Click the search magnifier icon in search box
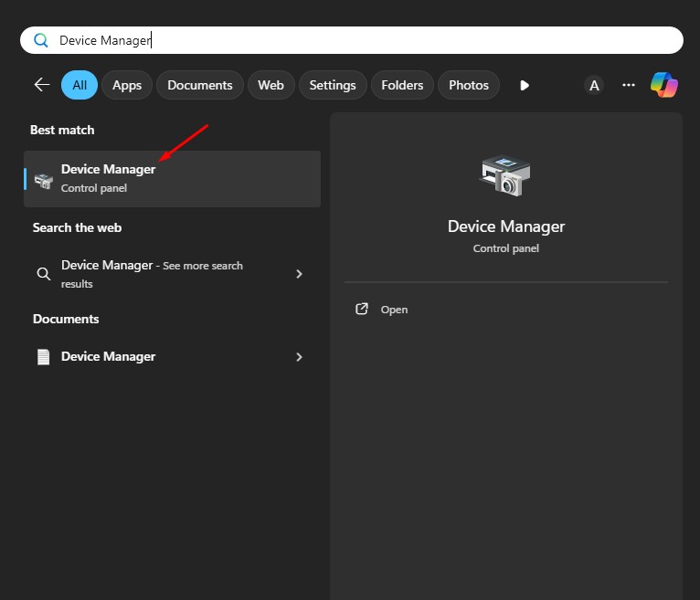Image resolution: width=700 pixels, height=600 pixels. click(40, 40)
